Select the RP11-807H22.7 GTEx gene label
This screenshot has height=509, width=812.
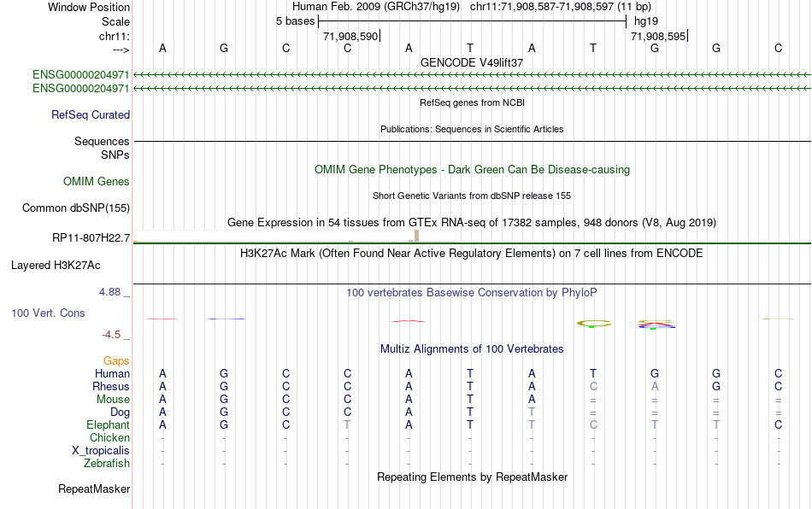tap(91, 238)
